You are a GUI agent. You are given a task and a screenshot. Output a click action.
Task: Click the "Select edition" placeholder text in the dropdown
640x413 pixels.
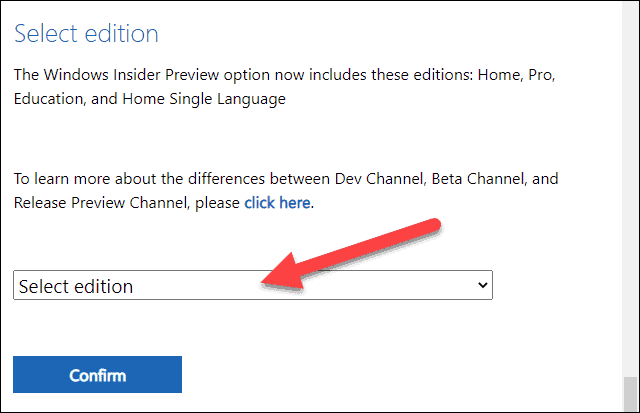coord(76,286)
